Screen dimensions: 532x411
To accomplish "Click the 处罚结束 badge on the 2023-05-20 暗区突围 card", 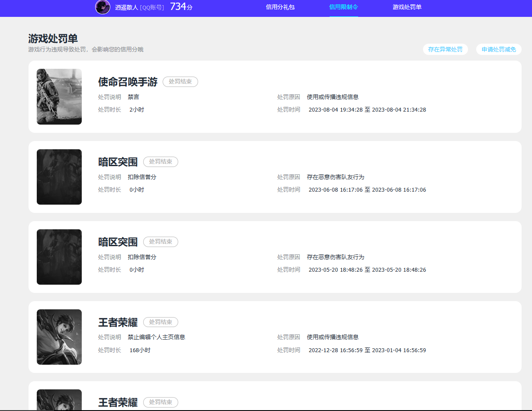I will tap(160, 242).
